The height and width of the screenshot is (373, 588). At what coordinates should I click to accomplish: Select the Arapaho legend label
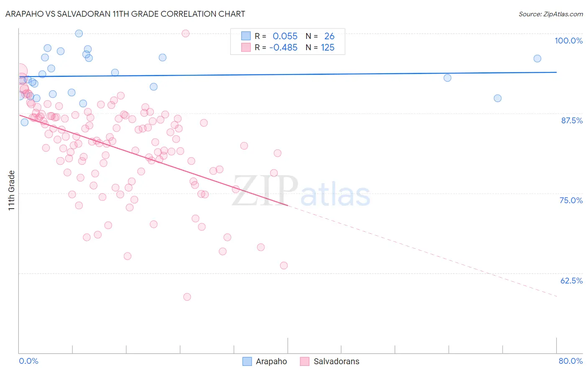coord(271,361)
